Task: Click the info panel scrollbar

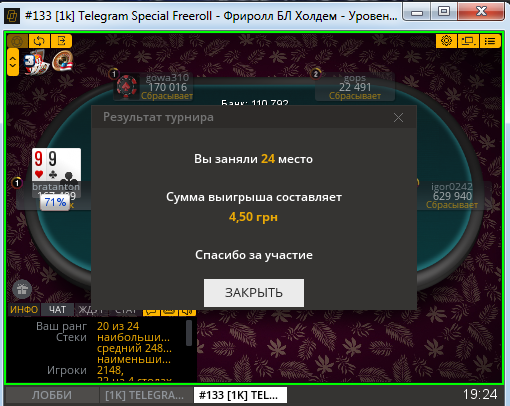Action: (189, 333)
